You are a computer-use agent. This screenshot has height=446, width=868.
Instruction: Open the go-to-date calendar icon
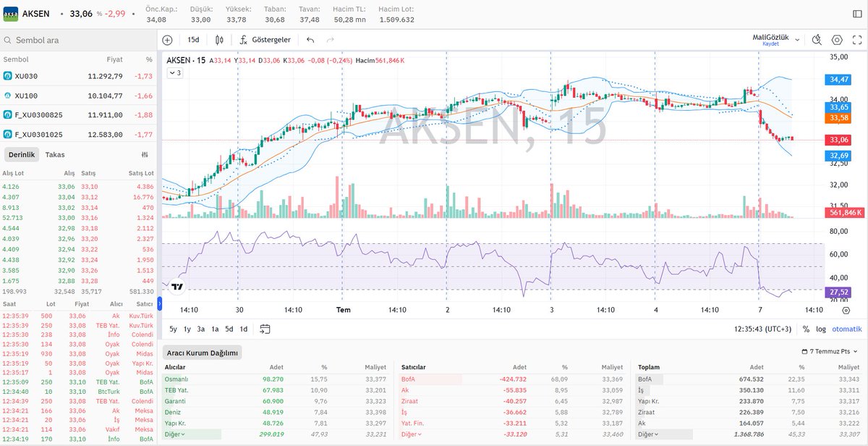click(x=265, y=329)
